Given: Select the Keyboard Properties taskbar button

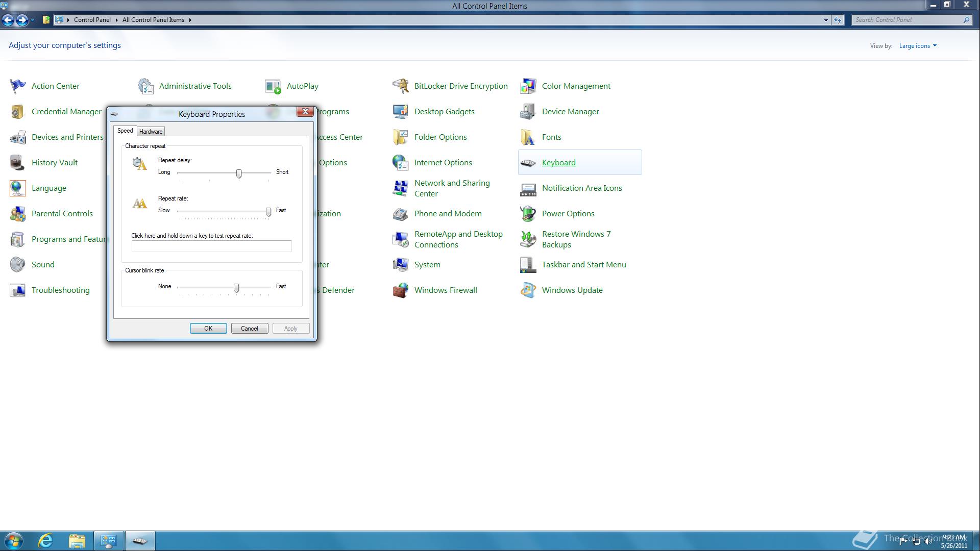Looking at the screenshot, I should (x=140, y=541).
